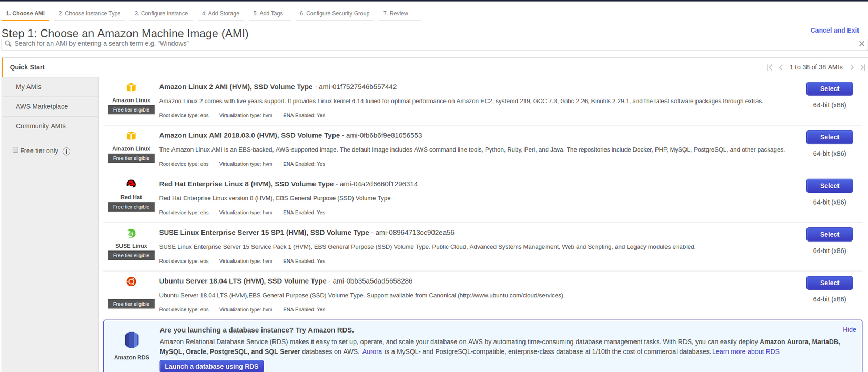Open the Aurora link
Viewport: 868px width, 372px height.
tap(372, 352)
